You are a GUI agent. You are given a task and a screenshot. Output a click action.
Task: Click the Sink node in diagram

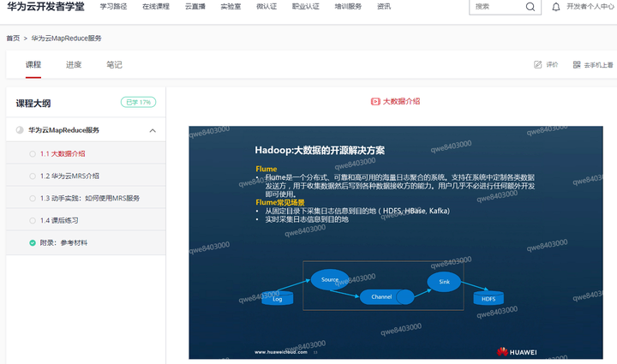(x=444, y=282)
